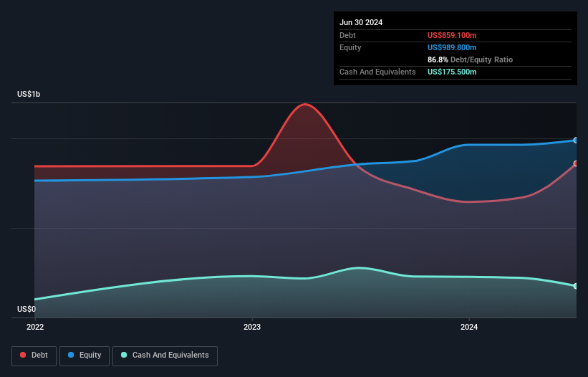Toggle the Cash And Equivalents legend button
This screenshot has height=377, width=588.
coord(165,356)
